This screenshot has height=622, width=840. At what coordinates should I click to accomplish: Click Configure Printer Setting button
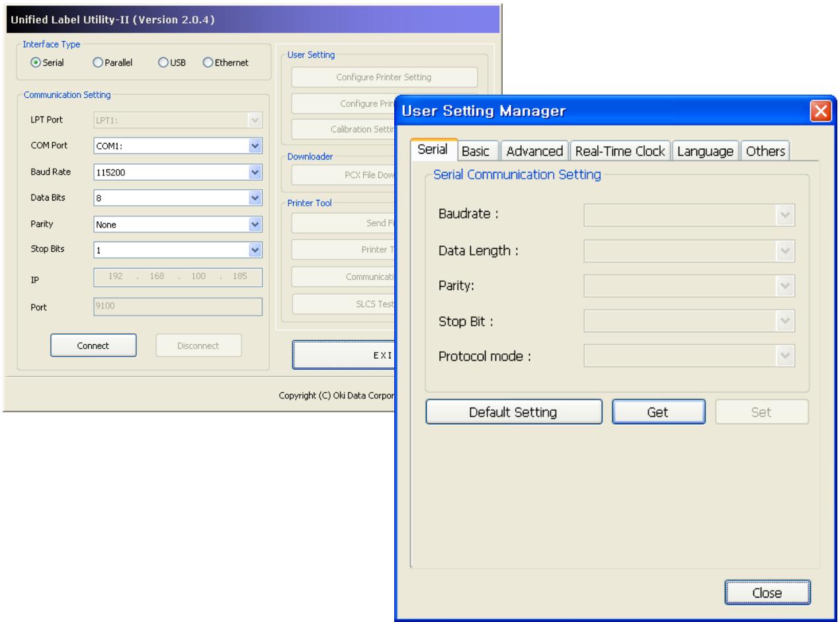coord(384,77)
